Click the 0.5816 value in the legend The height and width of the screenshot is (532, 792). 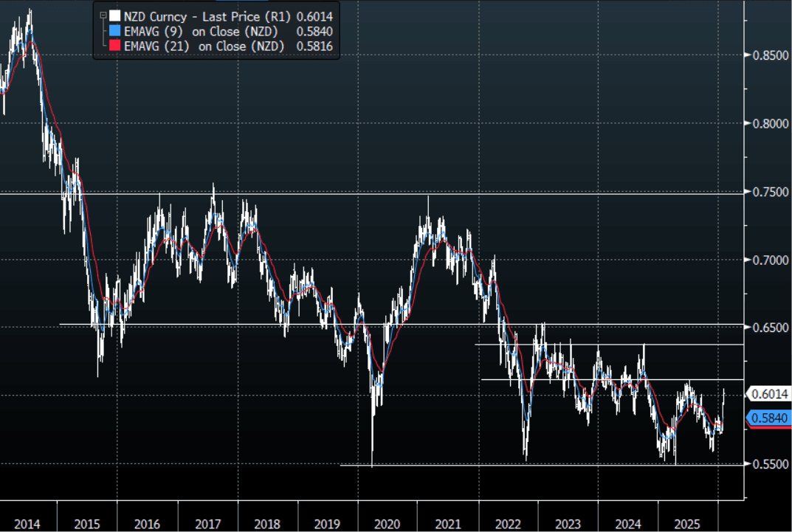coord(314,46)
